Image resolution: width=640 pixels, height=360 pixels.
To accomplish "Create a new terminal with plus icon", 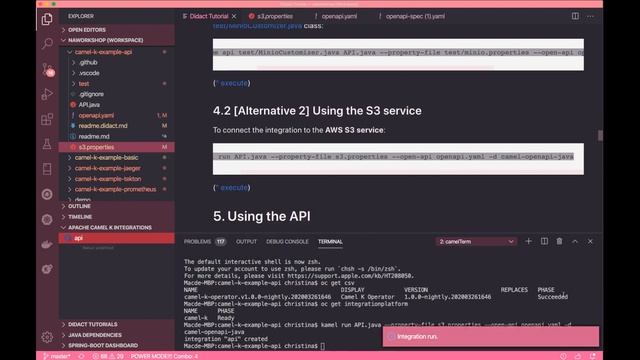I will [x=528, y=241].
